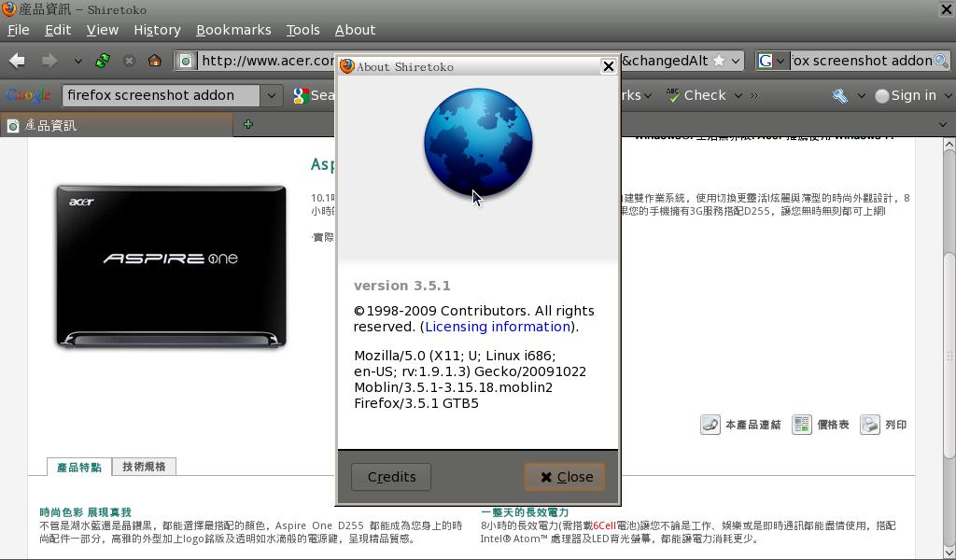Open the Sign in dropdown arrow
The height and width of the screenshot is (560, 956).
(x=948, y=96)
